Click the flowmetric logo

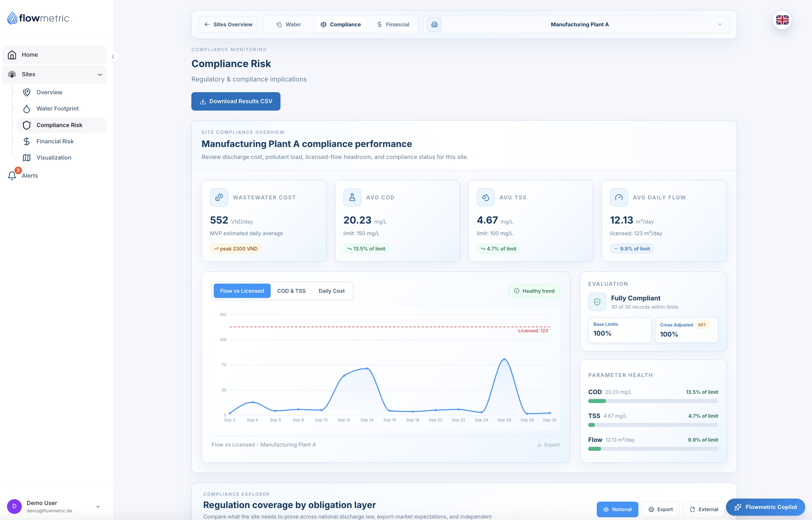coord(38,18)
